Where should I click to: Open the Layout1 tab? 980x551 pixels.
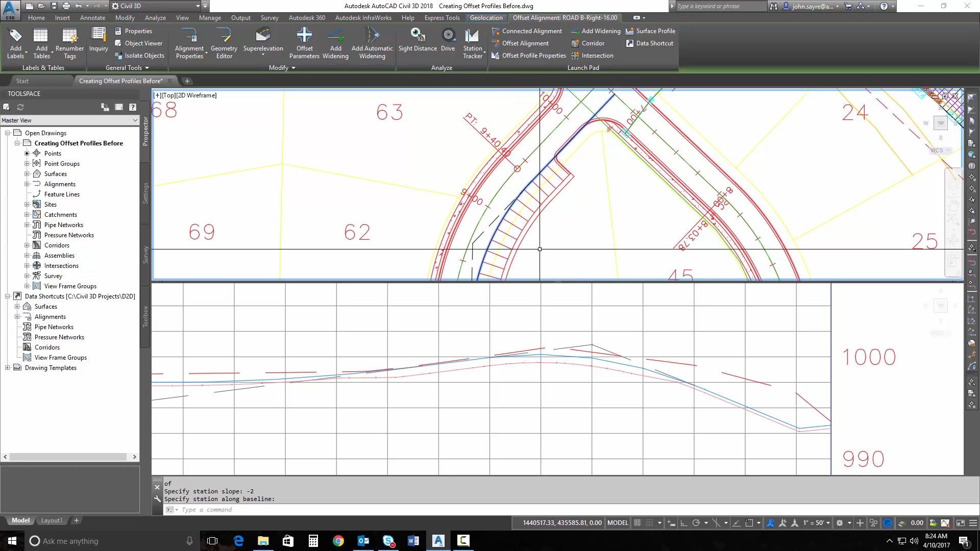click(52, 520)
